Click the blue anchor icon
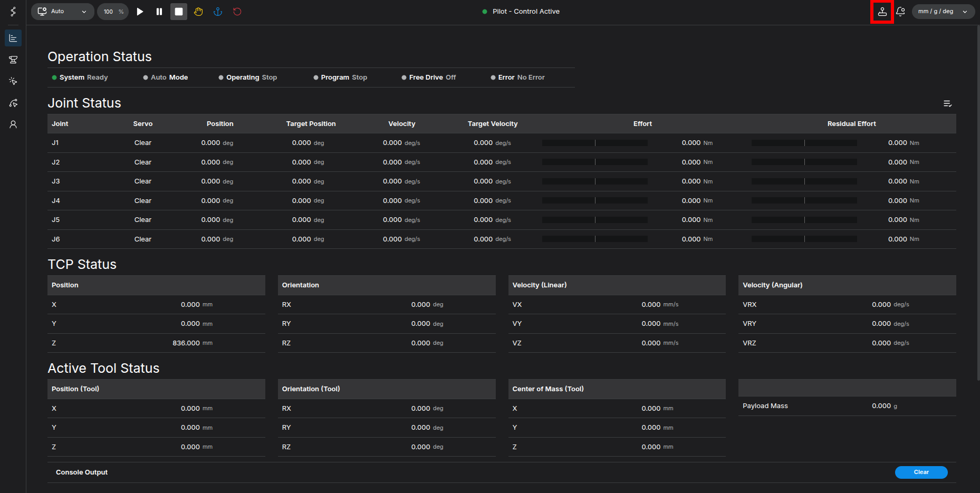980x493 pixels. tap(218, 12)
